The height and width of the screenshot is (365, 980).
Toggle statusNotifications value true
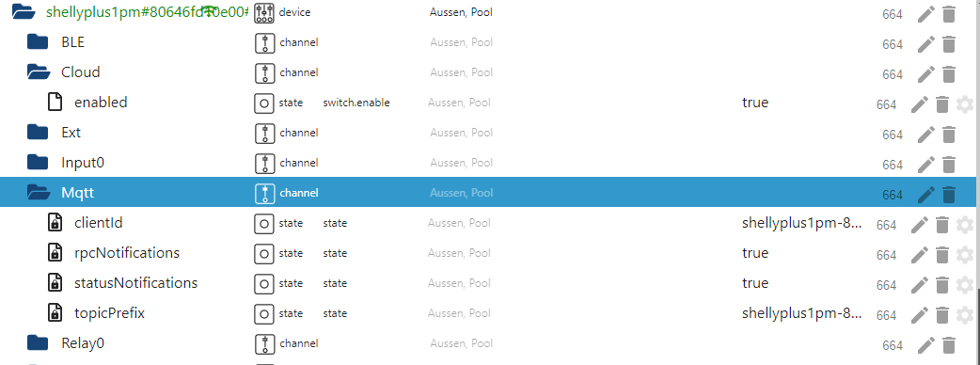[755, 283]
